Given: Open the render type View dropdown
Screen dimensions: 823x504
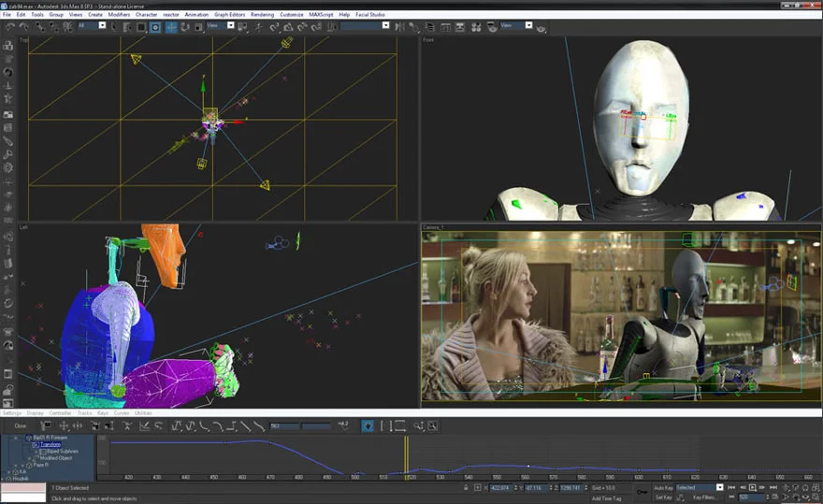Looking at the screenshot, I should pyautogui.click(x=516, y=25).
